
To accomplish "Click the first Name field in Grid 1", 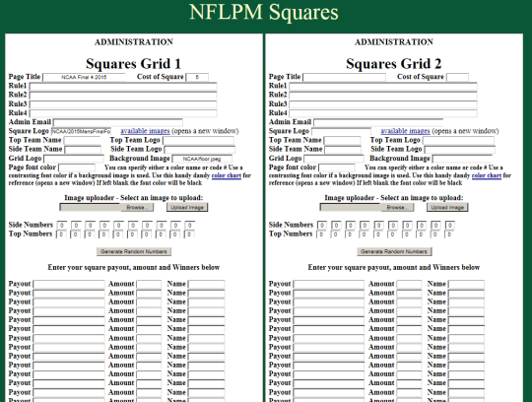I will click(206, 285).
